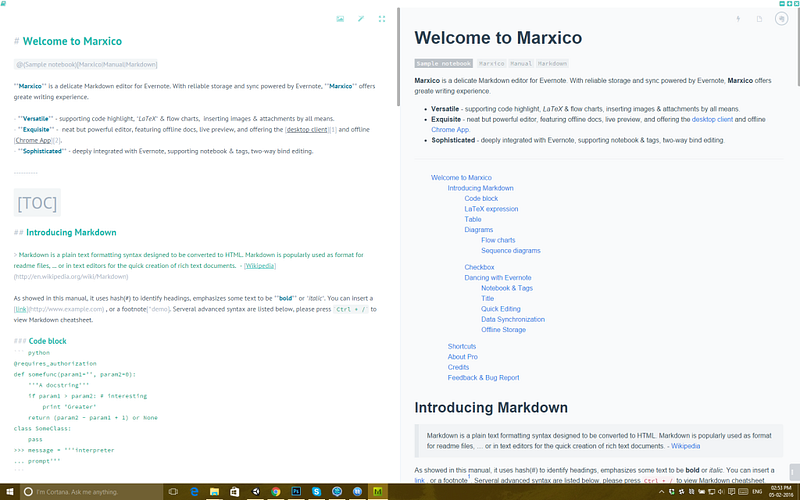Screen dimensions: 800x500
Task: Click the '[desktop client]' text in editor
Action: coord(307,130)
